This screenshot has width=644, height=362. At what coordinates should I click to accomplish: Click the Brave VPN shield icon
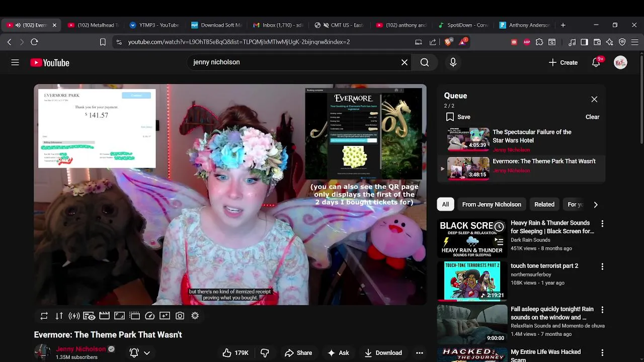[622, 42]
